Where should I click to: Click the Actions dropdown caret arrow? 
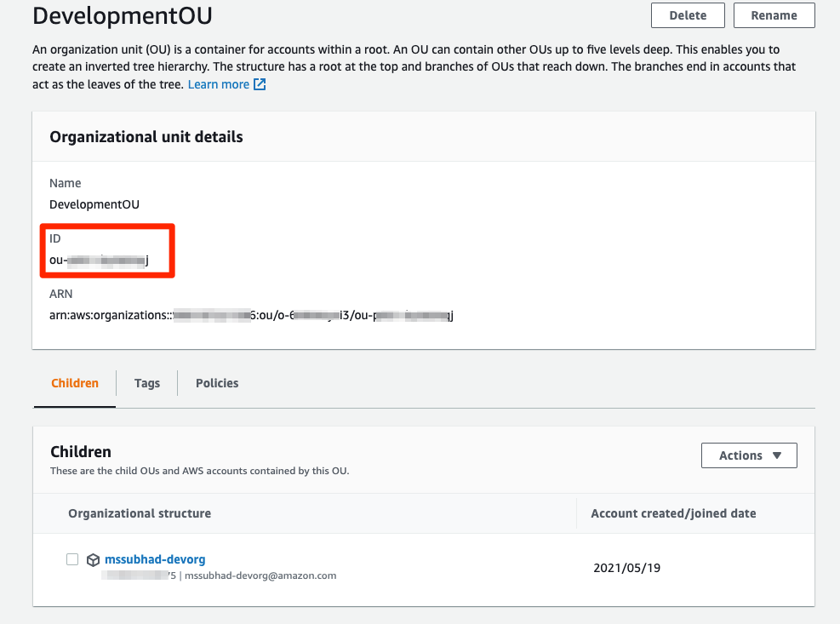point(775,455)
